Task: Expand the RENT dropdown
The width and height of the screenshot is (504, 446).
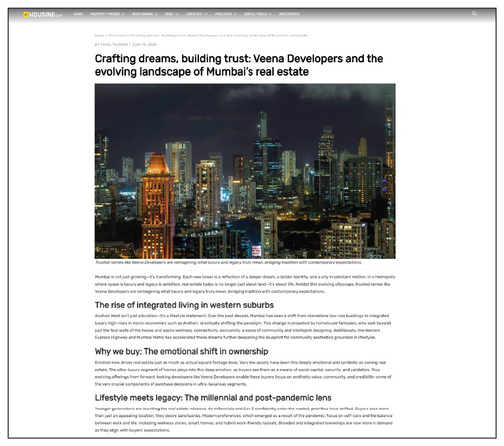Action: coord(172,14)
